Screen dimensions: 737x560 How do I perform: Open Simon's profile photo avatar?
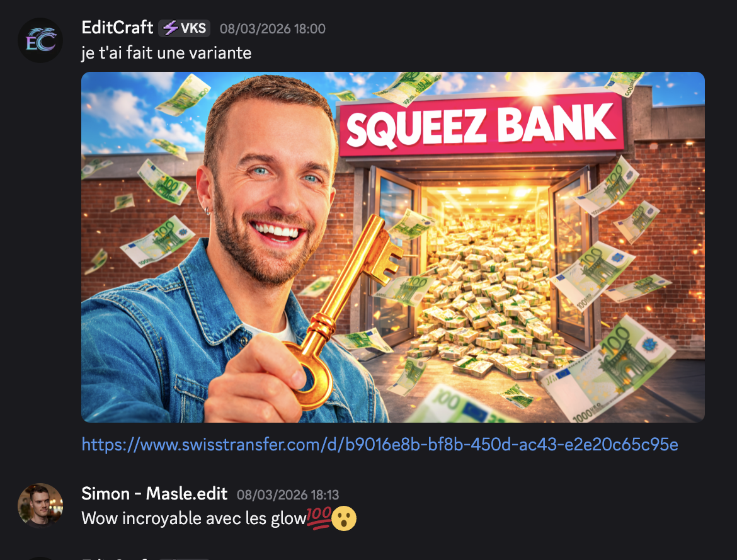[x=40, y=505]
